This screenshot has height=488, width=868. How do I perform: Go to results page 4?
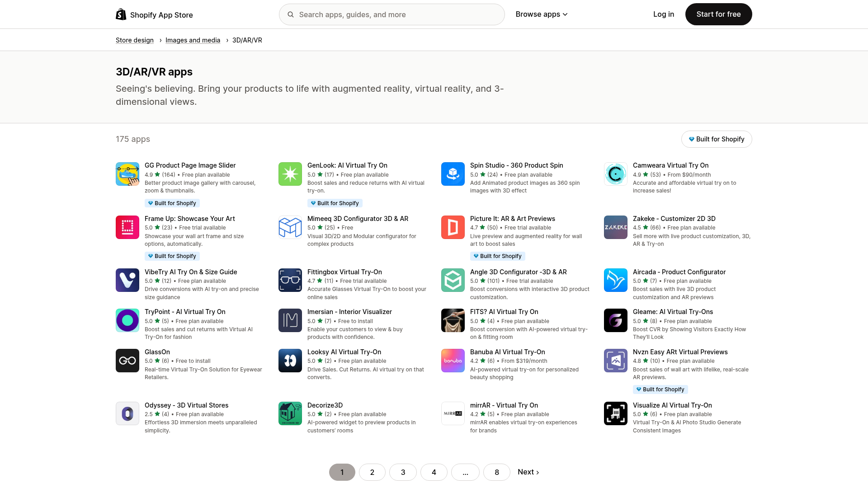434,472
